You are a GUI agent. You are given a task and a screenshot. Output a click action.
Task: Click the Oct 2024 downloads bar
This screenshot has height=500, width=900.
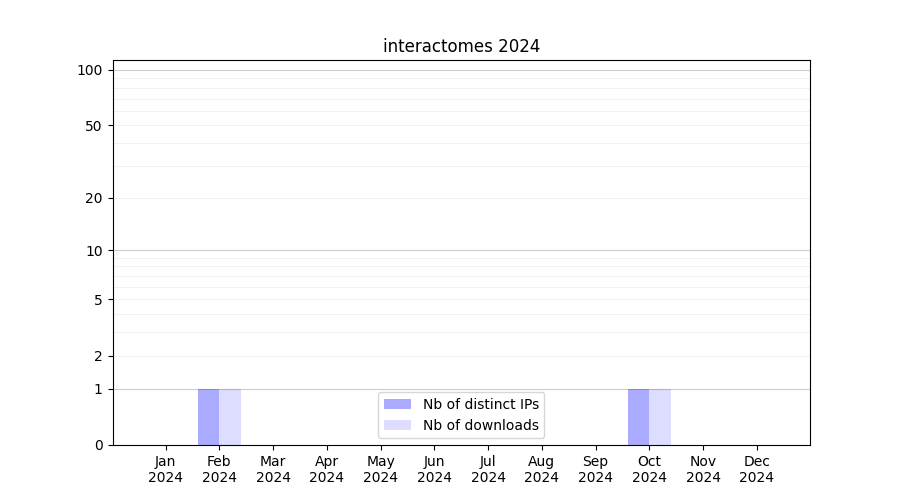(x=660, y=417)
